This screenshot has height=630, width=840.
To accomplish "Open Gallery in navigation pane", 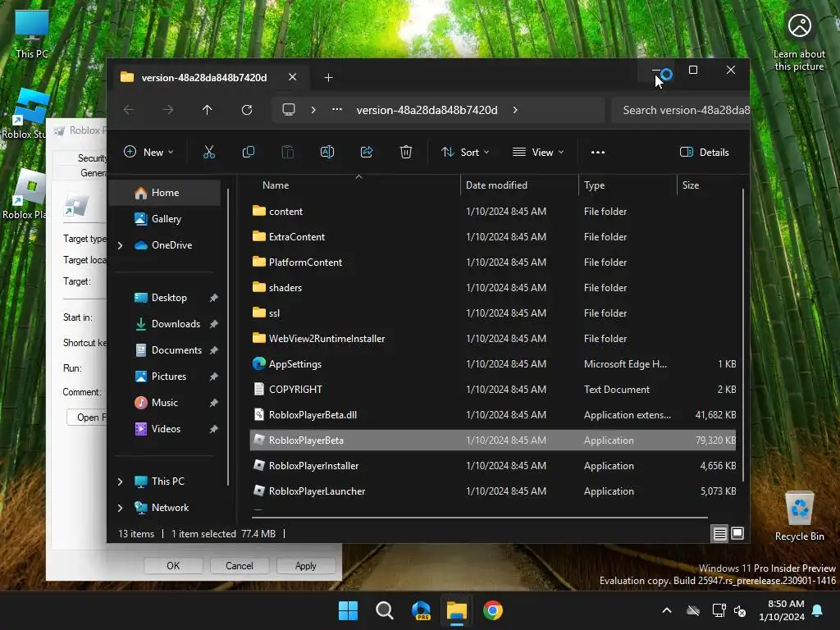I will tap(165, 219).
